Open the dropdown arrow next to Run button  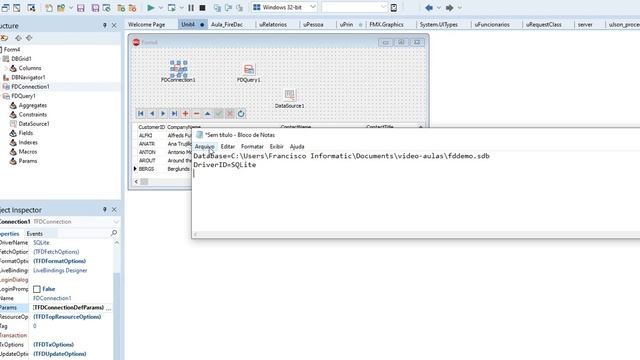pyautogui.click(x=160, y=8)
